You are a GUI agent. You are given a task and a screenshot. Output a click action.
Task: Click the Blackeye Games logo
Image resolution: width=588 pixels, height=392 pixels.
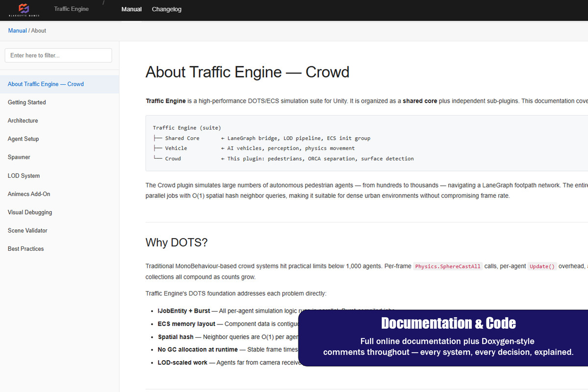[x=24, y=10]
